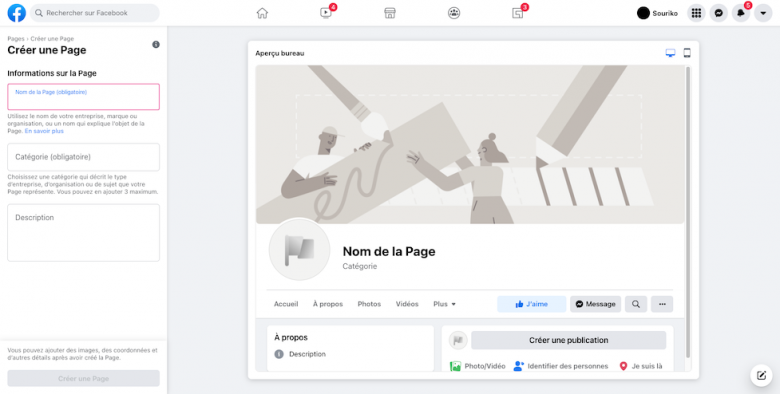The image size is (780, 394).
Task: Click the info icon beside Créer une Page
Action: [156, 45]
